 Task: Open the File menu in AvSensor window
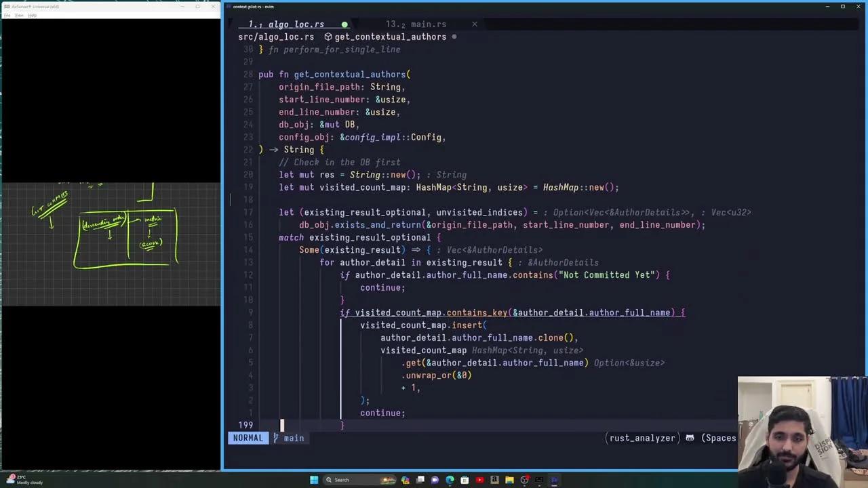click(x=7, y=15)
